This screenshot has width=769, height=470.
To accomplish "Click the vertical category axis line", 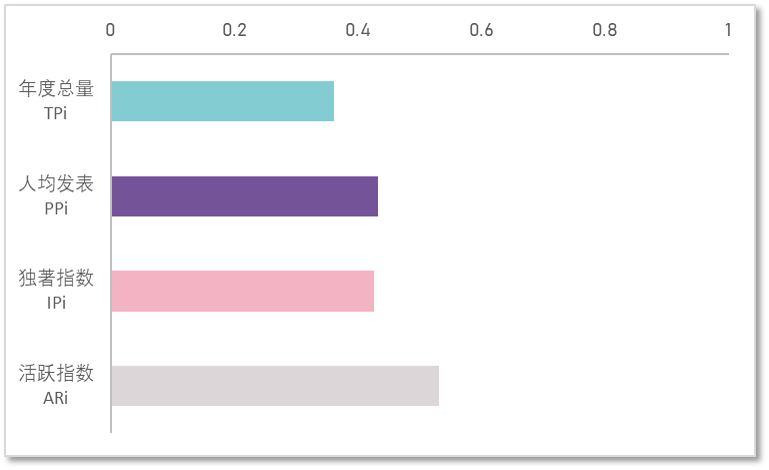I will [111, 243].
